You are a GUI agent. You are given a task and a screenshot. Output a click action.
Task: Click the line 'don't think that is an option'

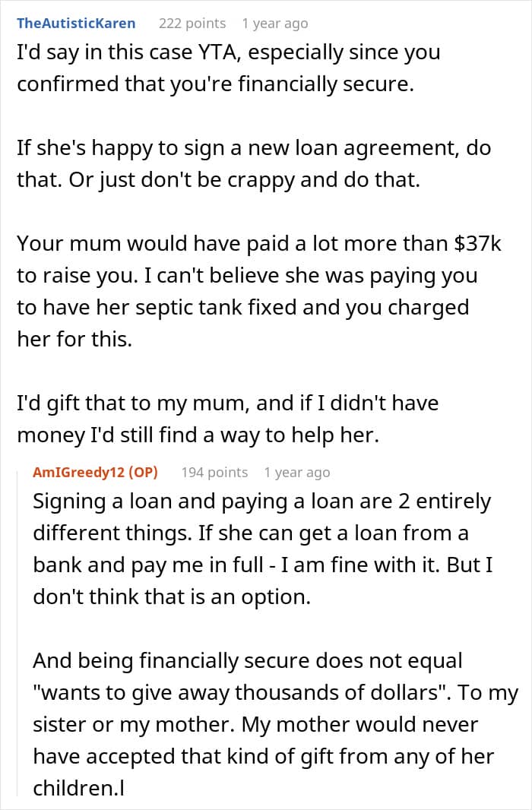coord(172,597)
